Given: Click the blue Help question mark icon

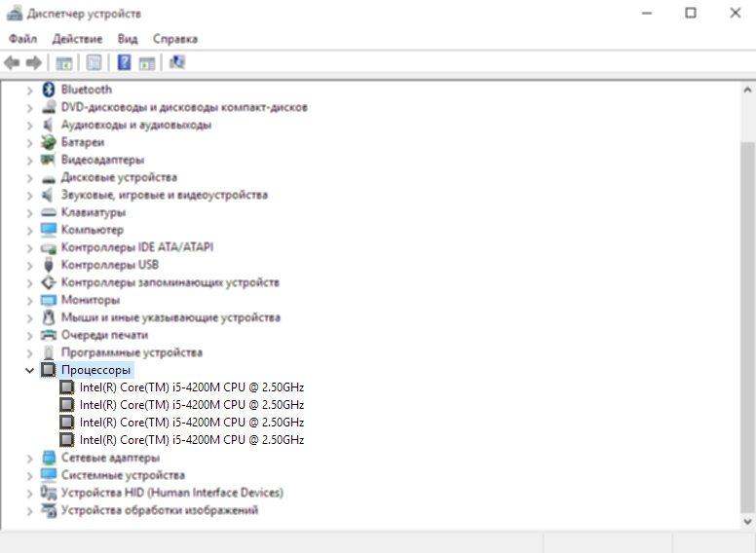Looking at the screenshot, I should tap(124, 62).
